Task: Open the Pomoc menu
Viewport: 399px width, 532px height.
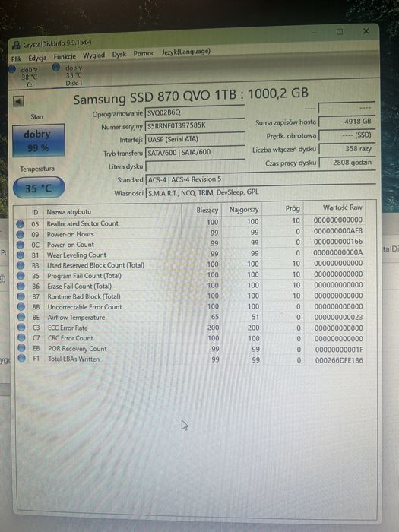Action: click(x=144, y=53)
